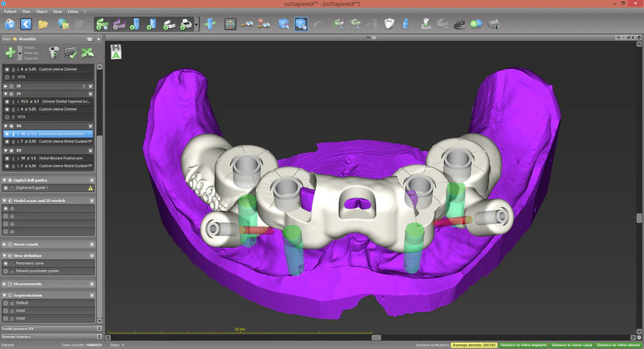Select workflow step 6 printer icon
Viewport: 644px width, 349px height.
click(x=186, y=25)
